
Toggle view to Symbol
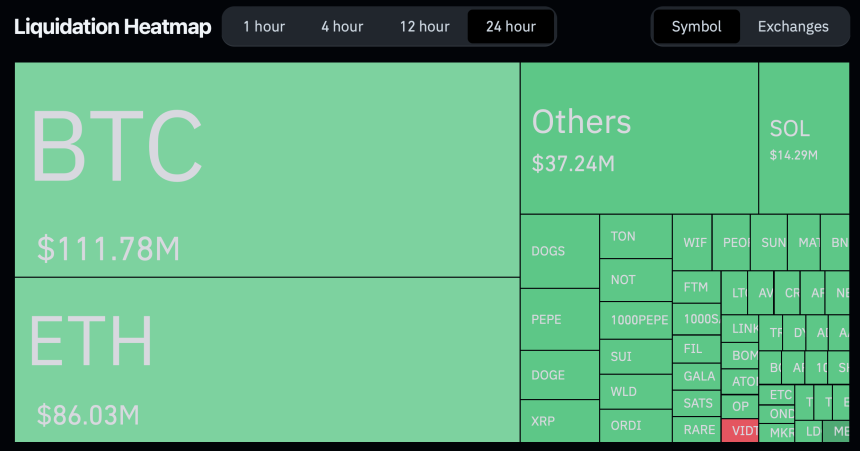tap(696, 27)
